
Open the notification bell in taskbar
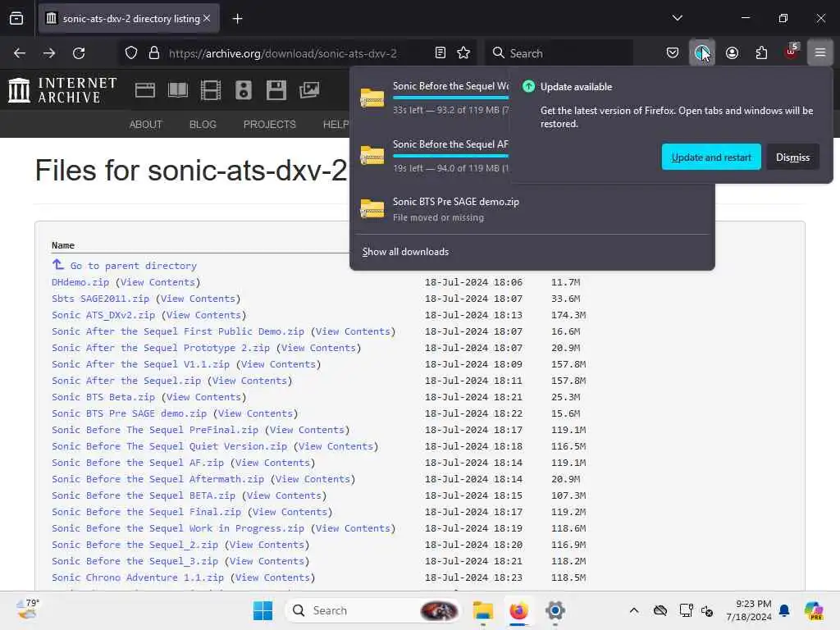point(785,610)
